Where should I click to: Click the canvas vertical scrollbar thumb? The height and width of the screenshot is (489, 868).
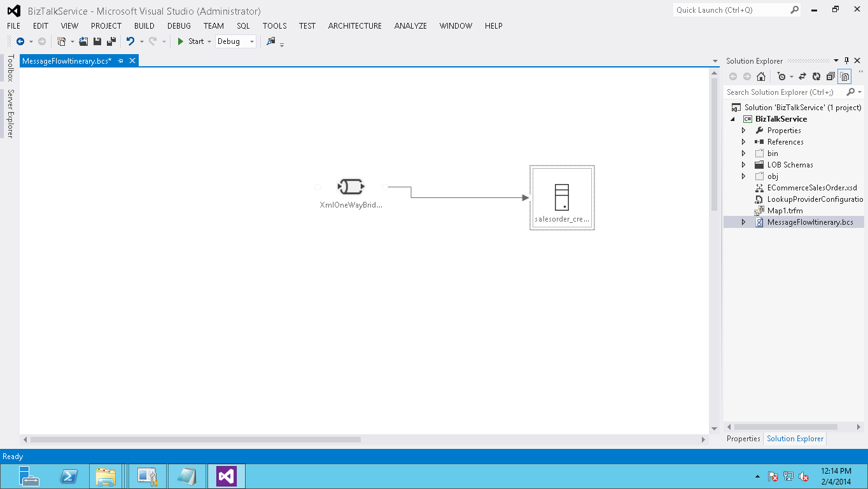click(x=715, y=145)
